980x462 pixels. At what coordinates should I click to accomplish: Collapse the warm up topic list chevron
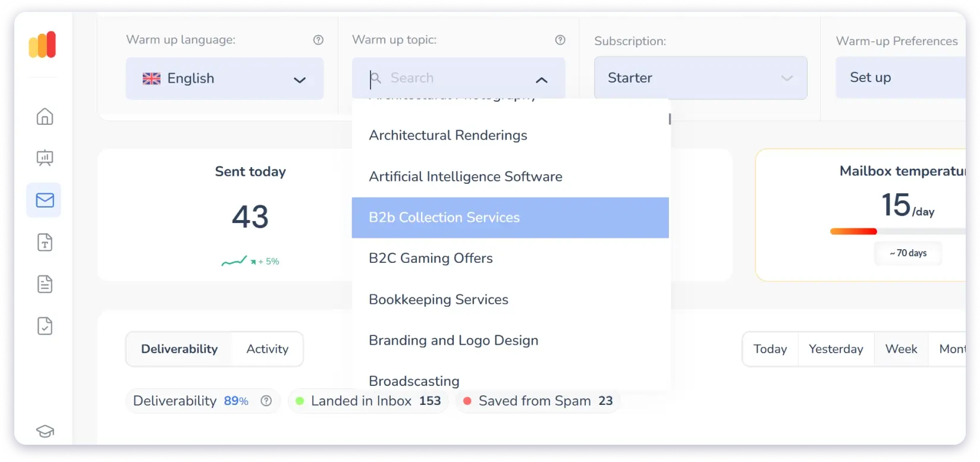pyautogui.click(x=541, y=80)
